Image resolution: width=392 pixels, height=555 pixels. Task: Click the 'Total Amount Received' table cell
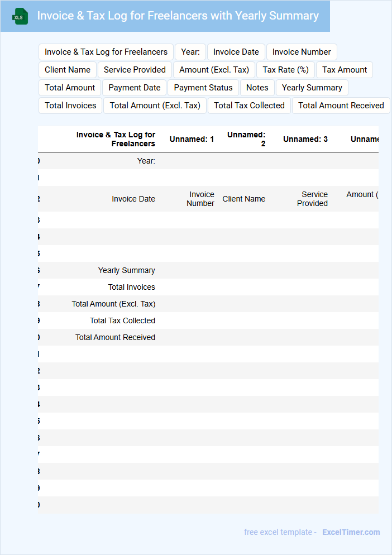pos(115,337)
